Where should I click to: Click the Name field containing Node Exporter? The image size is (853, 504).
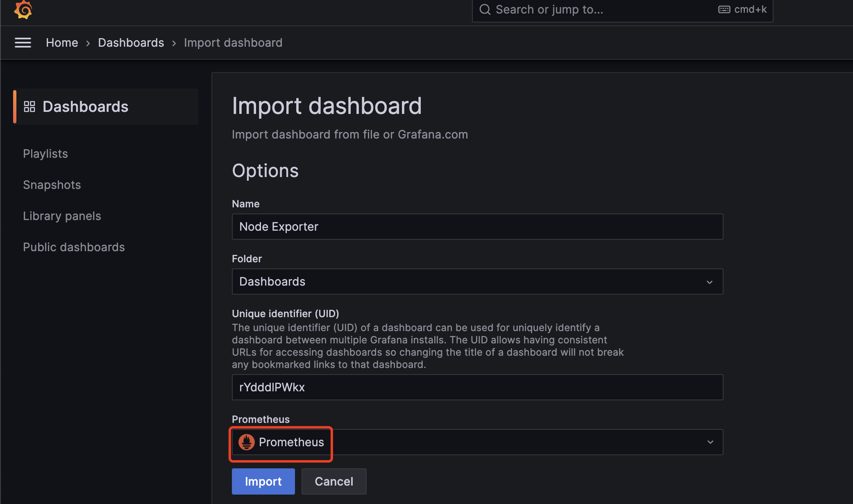tap(477, 227)
